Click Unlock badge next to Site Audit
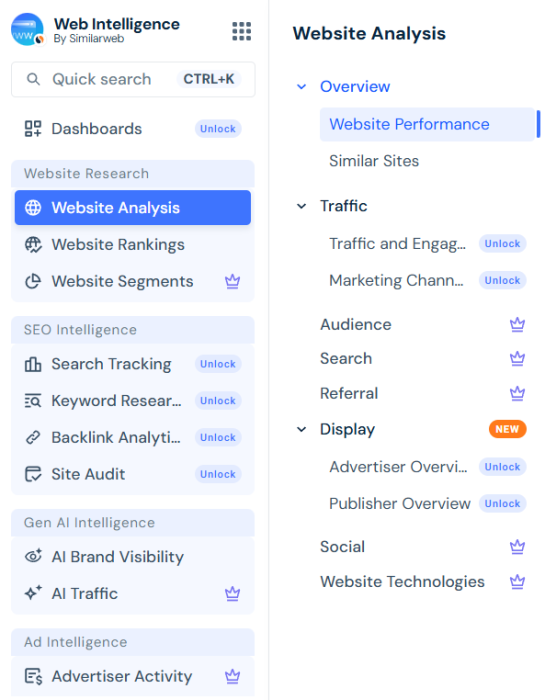545x700 pixels. tap(218, 474)
